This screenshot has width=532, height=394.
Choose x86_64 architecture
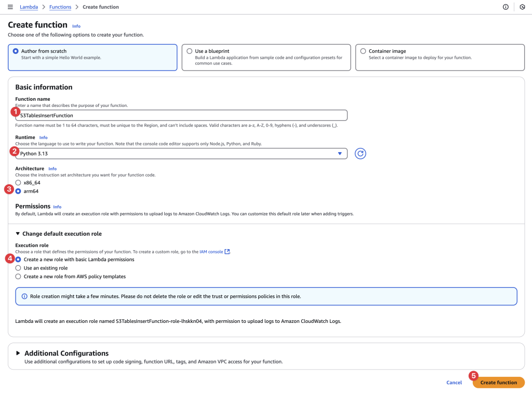(18, 183)
